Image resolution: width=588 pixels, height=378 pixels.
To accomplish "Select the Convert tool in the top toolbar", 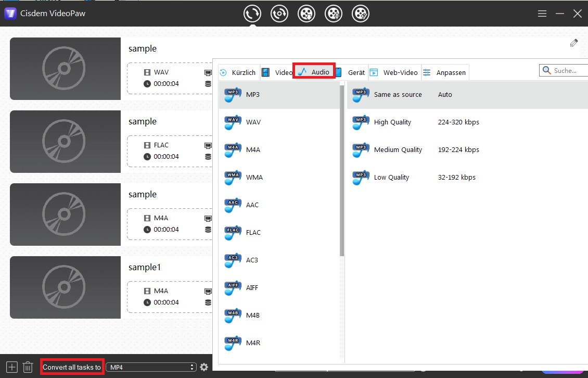I will tap(252, 13).
